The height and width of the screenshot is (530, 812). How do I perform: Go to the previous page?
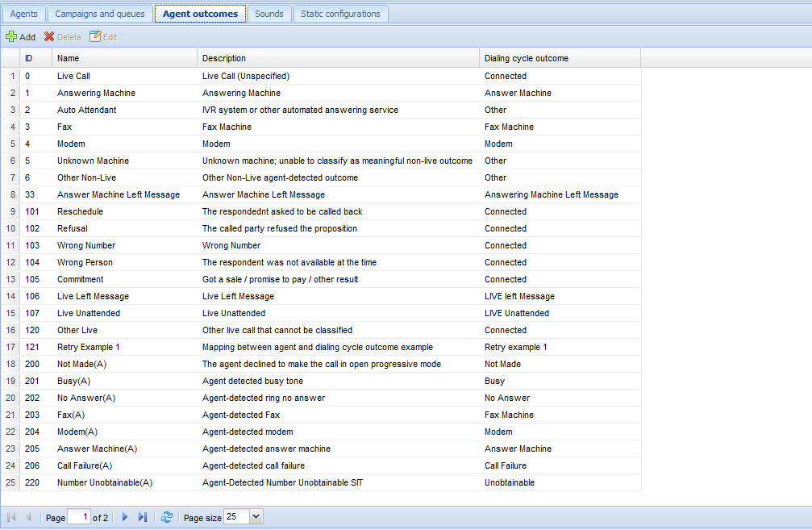point(28,517)
